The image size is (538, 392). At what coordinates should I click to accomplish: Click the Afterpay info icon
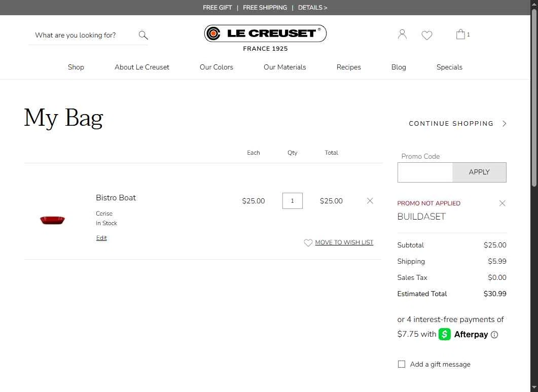coord(494,335)
